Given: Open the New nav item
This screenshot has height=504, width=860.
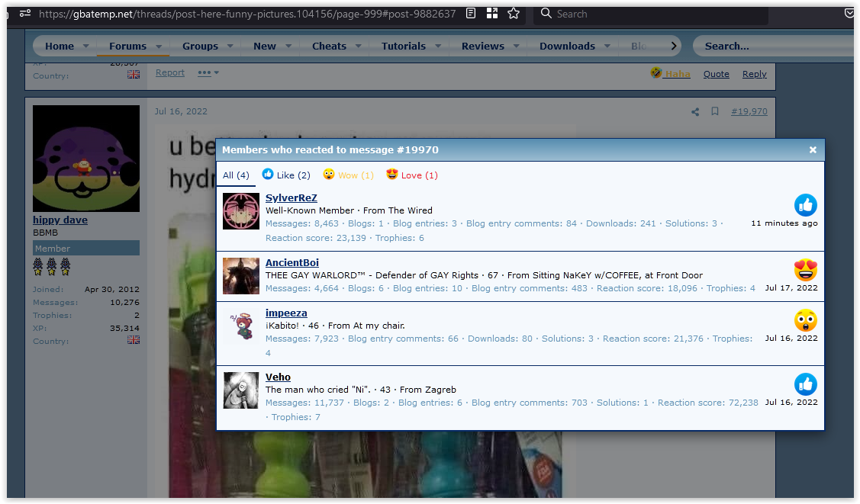Looking at the screenshot, I should (264, 46).
